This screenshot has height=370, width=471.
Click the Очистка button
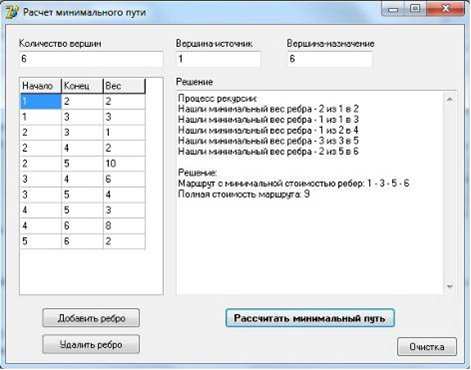pyautogui.click(x=427, y=347)
